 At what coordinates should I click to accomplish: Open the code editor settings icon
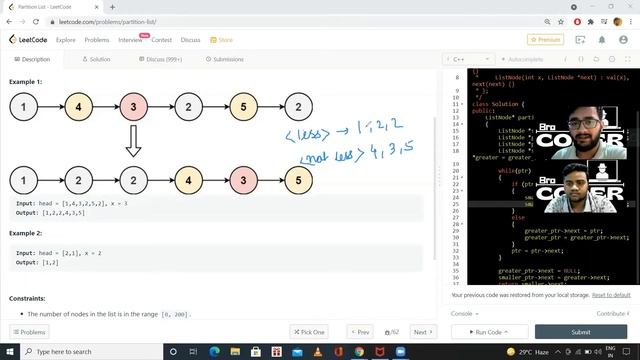612,59
